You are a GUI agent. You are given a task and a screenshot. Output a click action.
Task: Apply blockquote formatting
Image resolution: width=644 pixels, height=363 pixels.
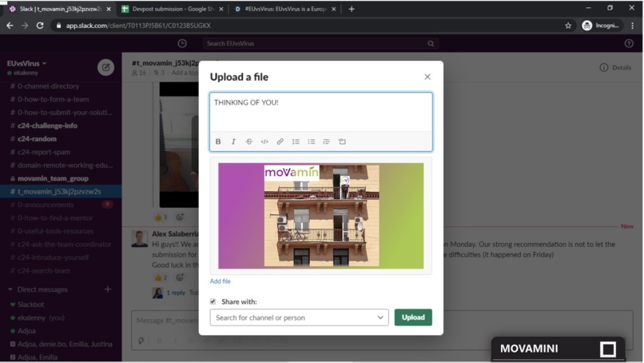[x=327, y=142]
